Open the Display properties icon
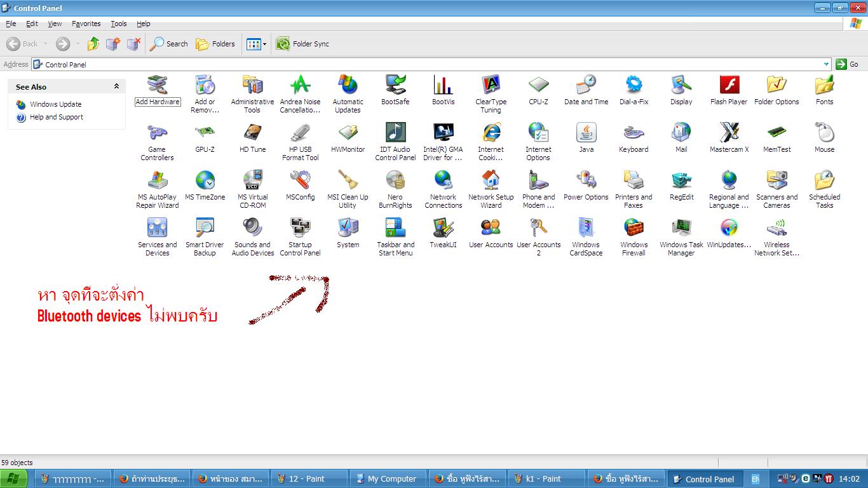The image size is (868, 488). (681, 91)
